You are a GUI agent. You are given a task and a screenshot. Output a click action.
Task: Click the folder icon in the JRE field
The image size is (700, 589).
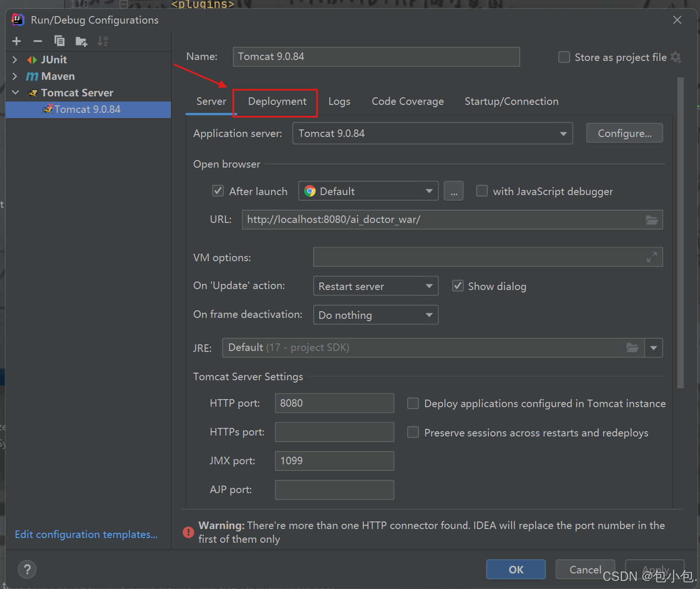click(632, 348)
